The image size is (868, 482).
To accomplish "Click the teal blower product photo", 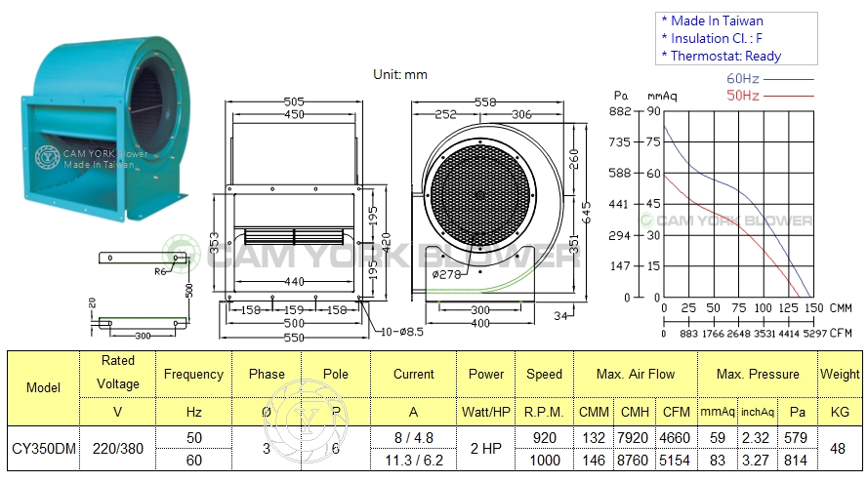I will pos(105,129).
